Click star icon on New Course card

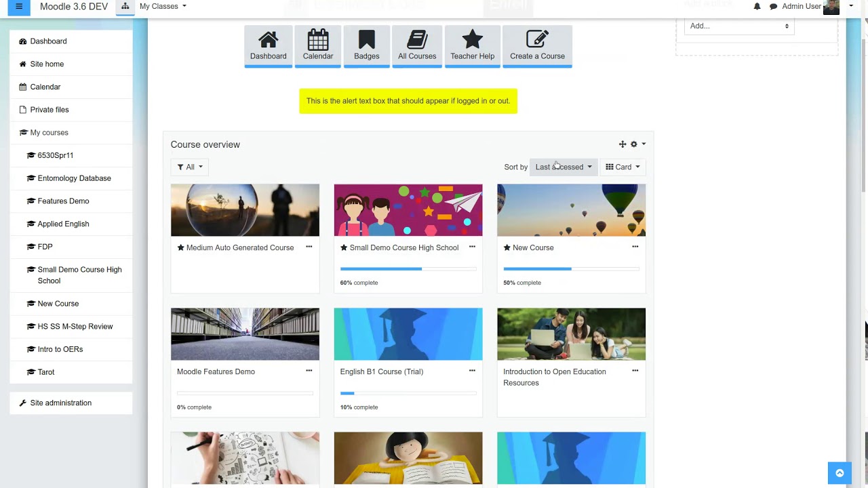click(x=507, y=247)
